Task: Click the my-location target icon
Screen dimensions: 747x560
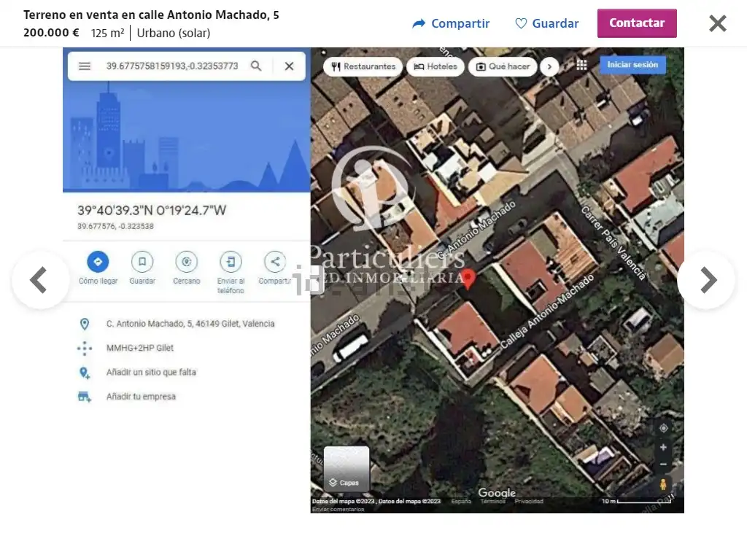Action: (663, 428)
